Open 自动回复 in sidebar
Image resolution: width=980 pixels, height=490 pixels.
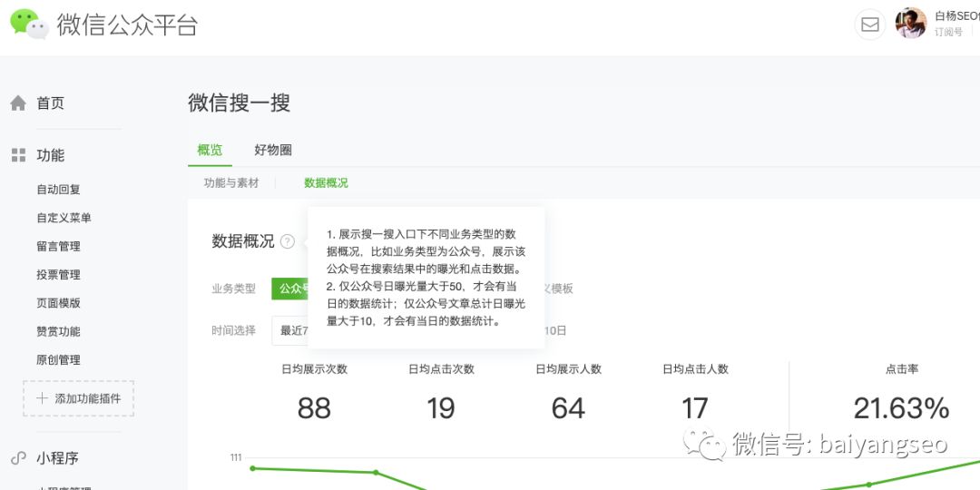(58, 190)
